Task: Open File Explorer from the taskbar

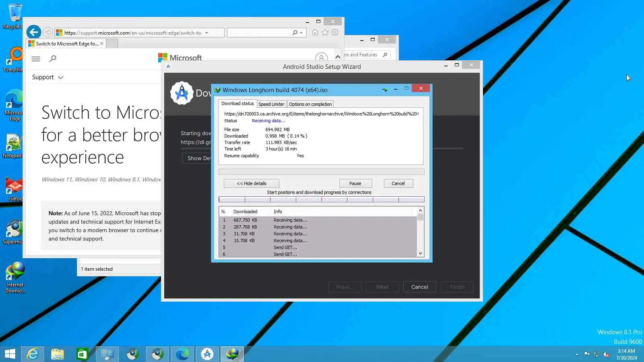Action: (x=58, y=354)
